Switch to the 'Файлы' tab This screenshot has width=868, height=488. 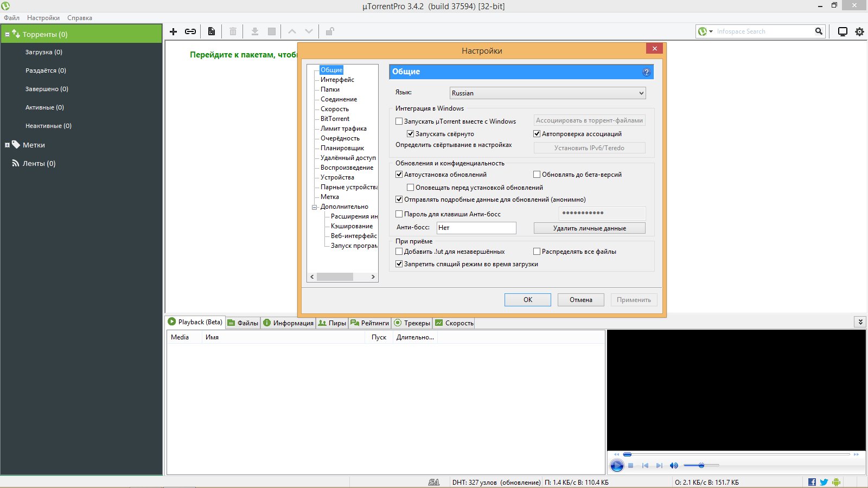(x=242, y=323)
